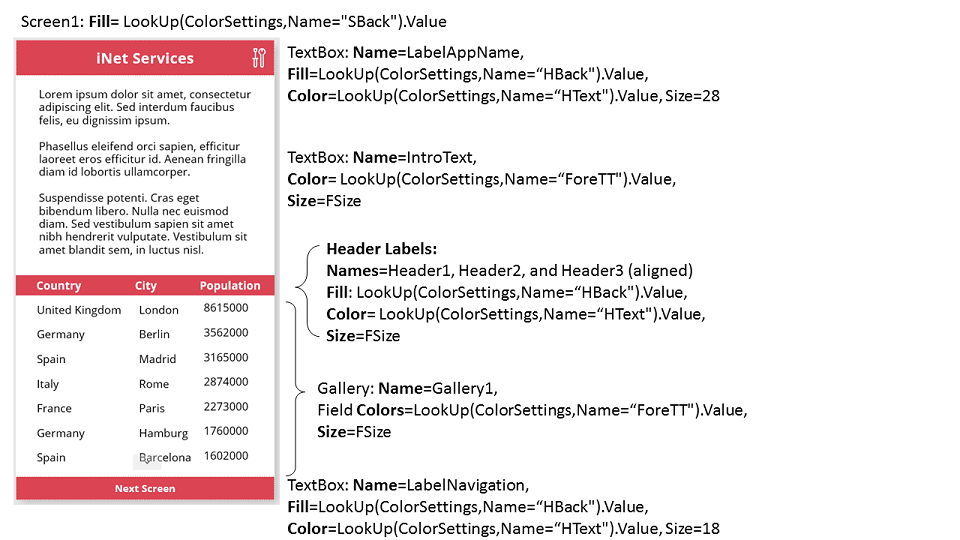
Task: Select the Hamburg city entry
Action: 163,433
